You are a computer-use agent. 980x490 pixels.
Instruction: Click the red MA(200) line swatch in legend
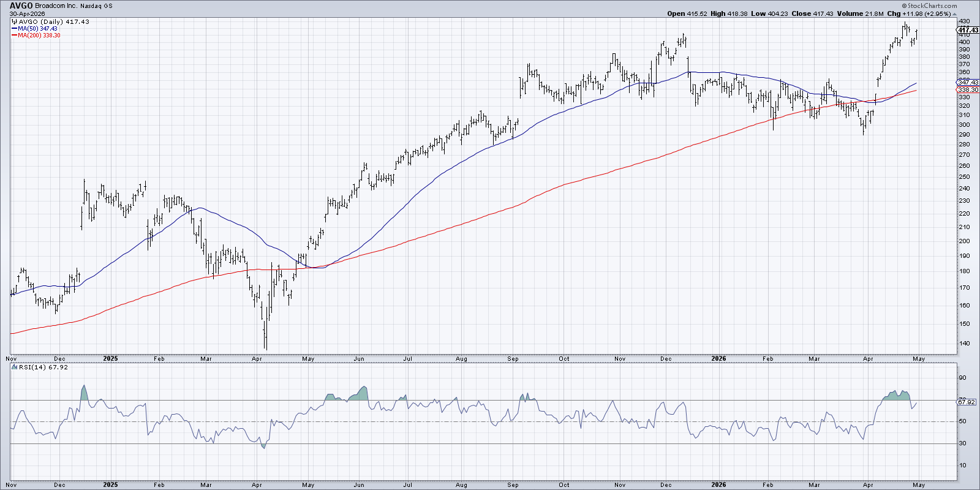(x=14, y=36)
